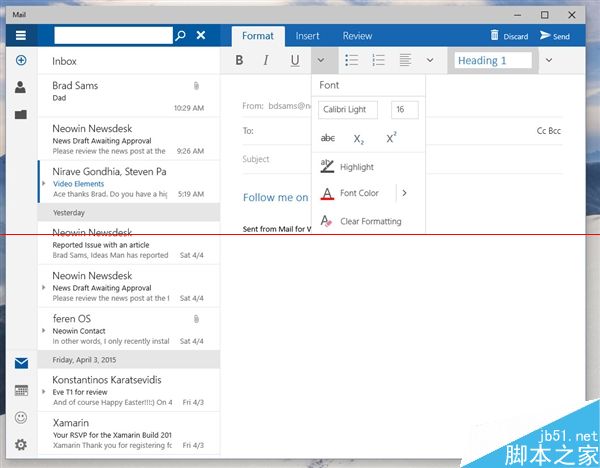Collapse the font formatting dropdown arrow
This screenshot has height=468, width=600.
click(320, 61)
